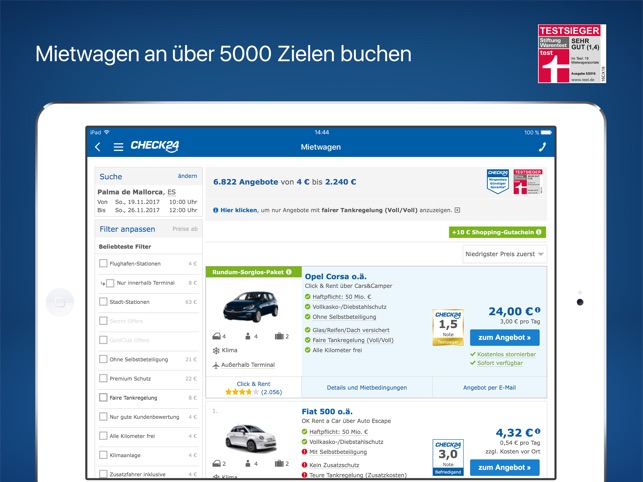The width and height of the screenshot is (643, 482).
Task: Click info icon on Rundum-Sorglos-Paket label
Action: pos(289,272)
